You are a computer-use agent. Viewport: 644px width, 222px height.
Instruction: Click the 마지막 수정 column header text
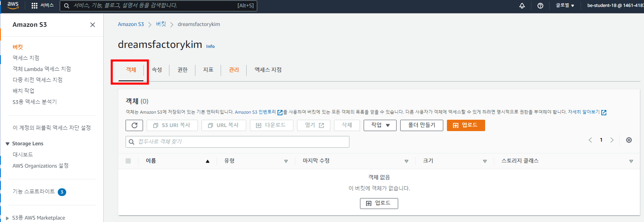[316, 161]
